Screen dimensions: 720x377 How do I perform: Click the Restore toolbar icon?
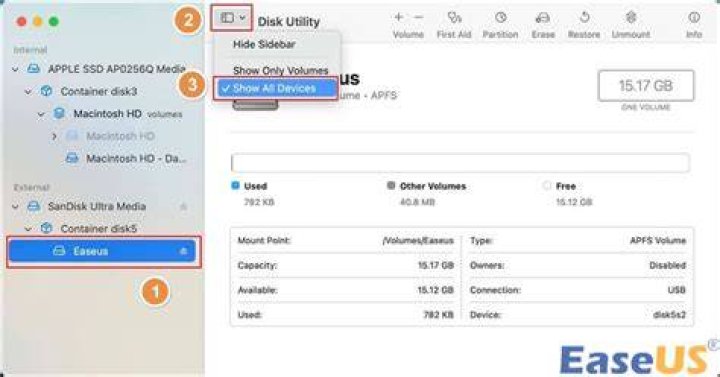coord(584,17)
